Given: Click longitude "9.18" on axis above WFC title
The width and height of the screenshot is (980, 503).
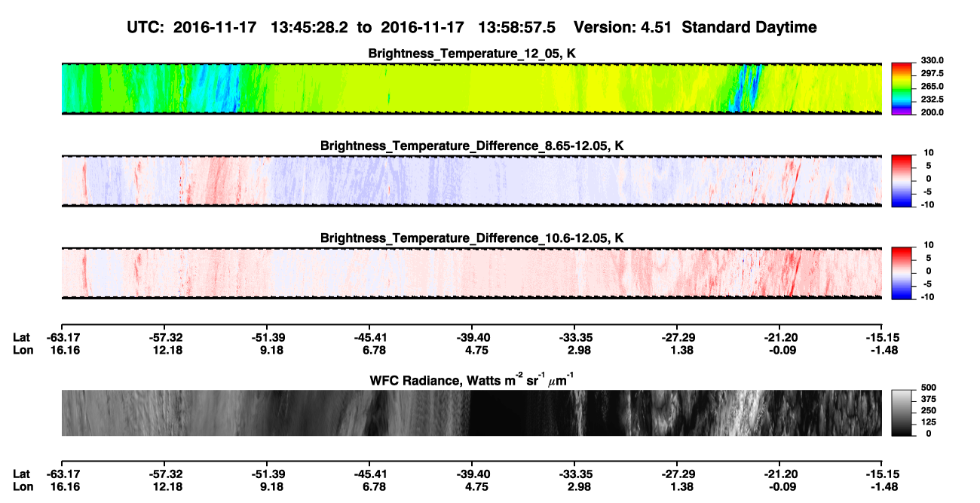Looking at the screenshot, I should tap(271, 349).
